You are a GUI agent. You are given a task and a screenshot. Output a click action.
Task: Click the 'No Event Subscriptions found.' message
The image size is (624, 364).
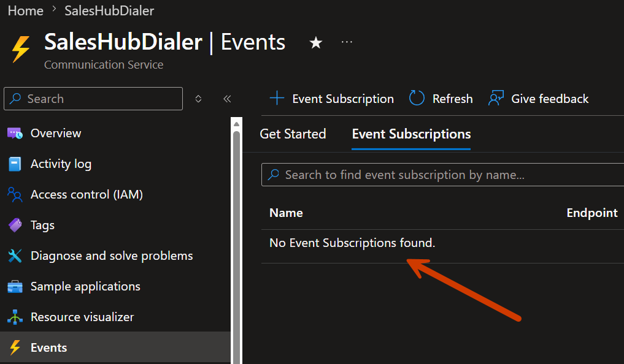pos(352,243)
